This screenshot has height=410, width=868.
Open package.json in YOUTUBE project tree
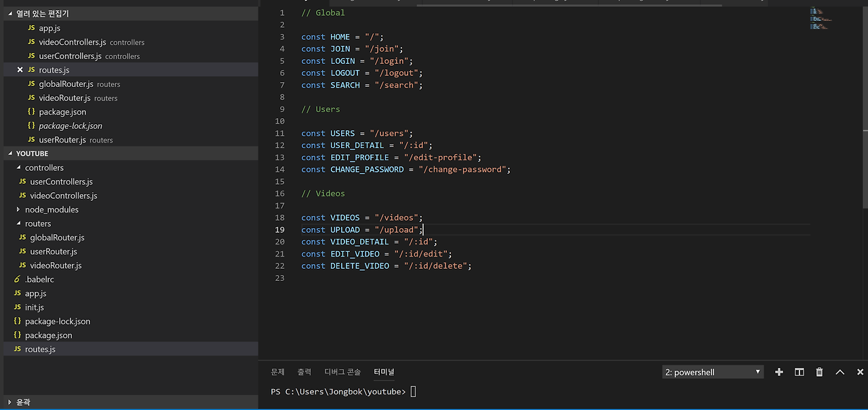(x=131, y=335)
